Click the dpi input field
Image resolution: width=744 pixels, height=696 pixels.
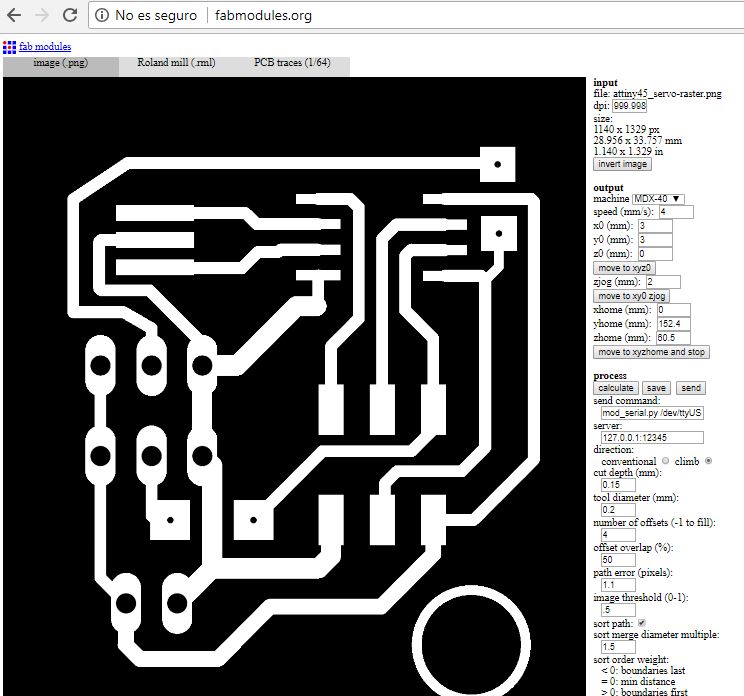click(x=629, y=106)
